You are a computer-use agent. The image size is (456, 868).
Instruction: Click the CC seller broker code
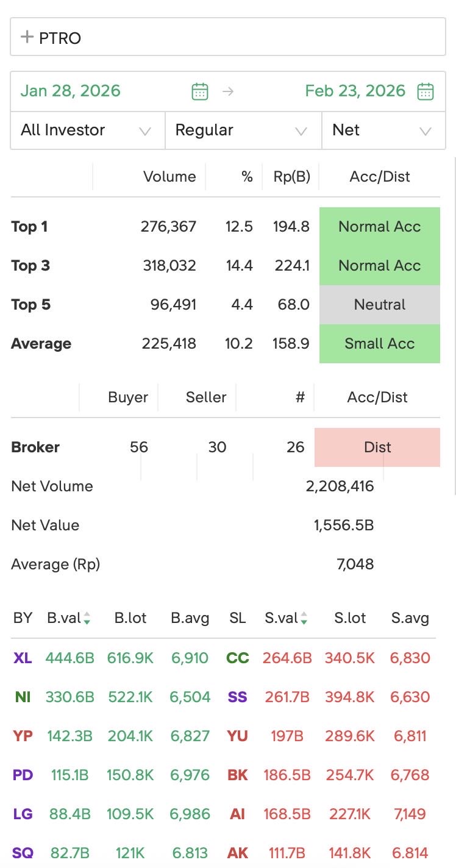tap(237, 658)
